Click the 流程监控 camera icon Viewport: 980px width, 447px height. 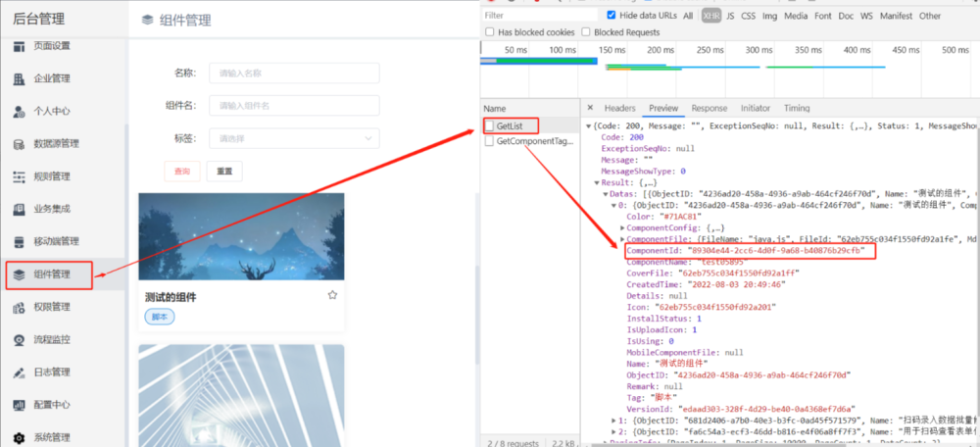[20, 340]
